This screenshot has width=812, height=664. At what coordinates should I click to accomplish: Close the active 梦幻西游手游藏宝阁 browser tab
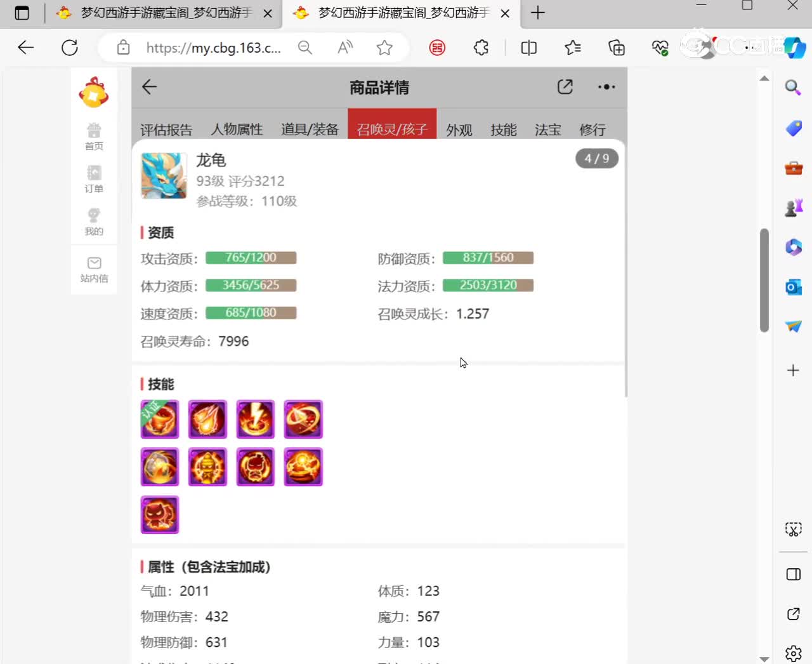click(505, 13)
